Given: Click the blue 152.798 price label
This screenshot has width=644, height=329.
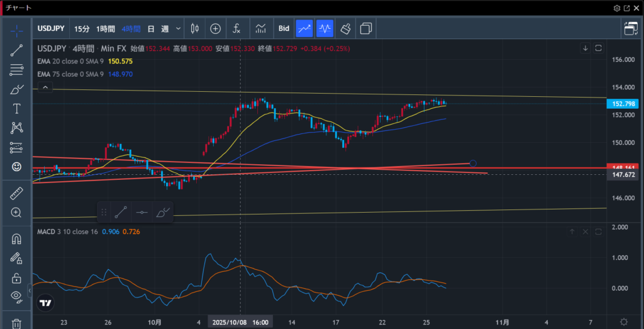Looking at the screenshot, I should point(625,103).
